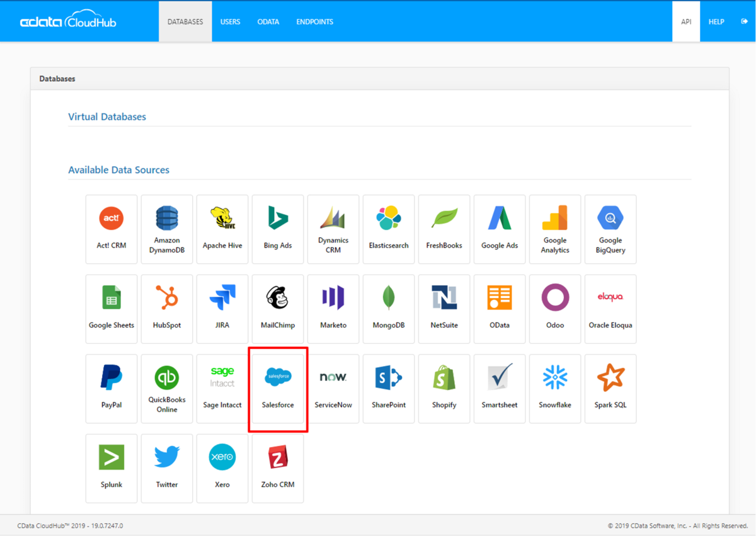Select the Bing Ads tile
Viewport: 756px width, 536px height.
(x=278, y=229)
